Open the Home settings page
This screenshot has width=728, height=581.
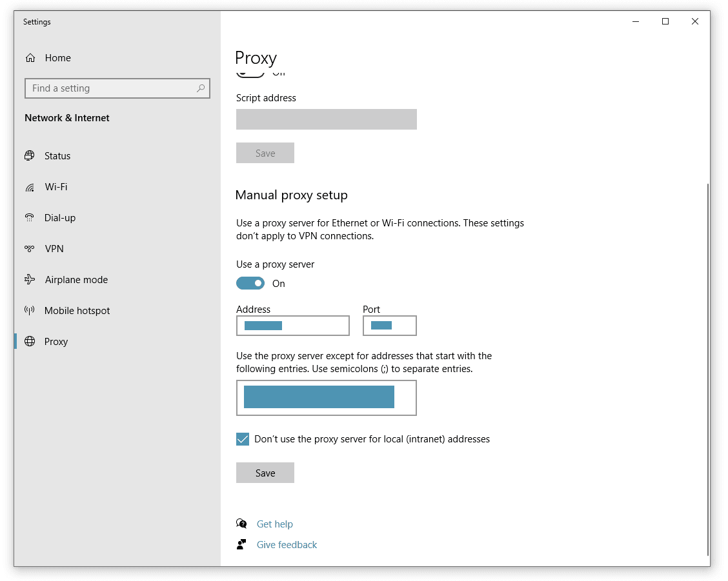[58, 58]
